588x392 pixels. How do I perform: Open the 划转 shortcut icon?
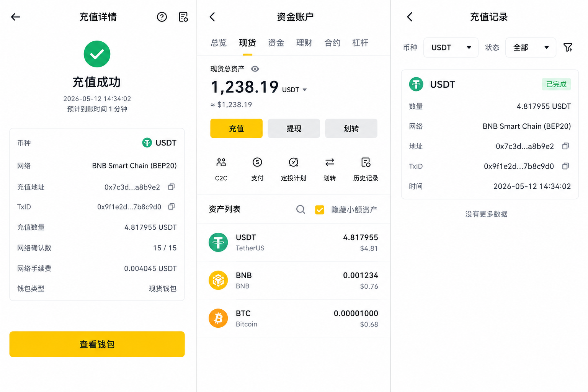pyautogui.click(x=330, y=162)
